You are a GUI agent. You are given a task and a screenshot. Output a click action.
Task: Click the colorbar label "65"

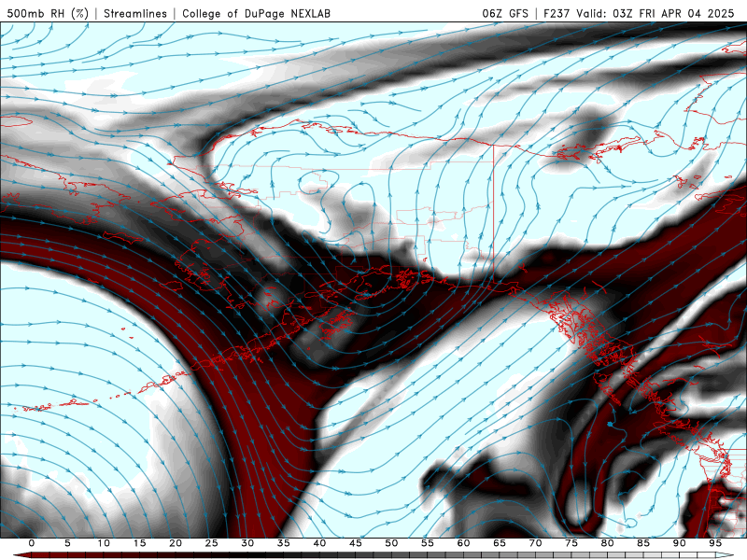coord(500,543)
